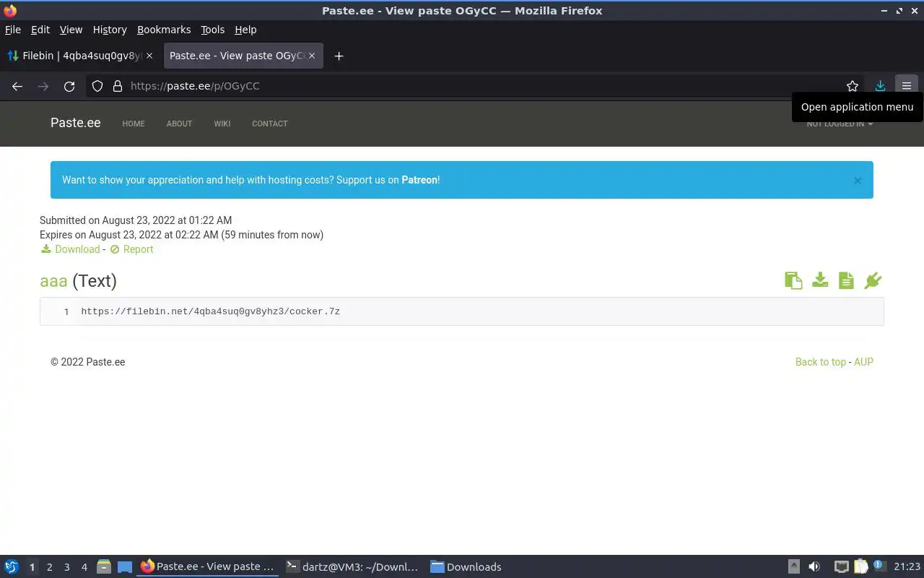The image size is (924, 578).
Task: Open the network status tray icon
Action: coord(841,567)
